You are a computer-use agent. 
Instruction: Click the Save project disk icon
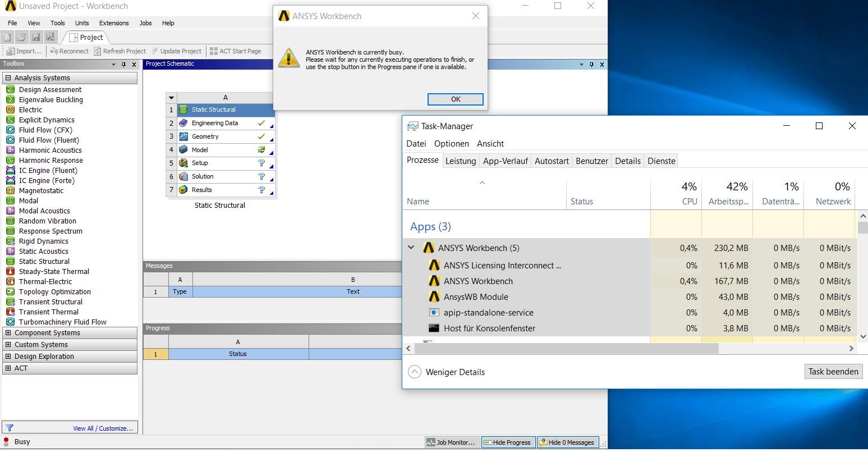point(36,37)
